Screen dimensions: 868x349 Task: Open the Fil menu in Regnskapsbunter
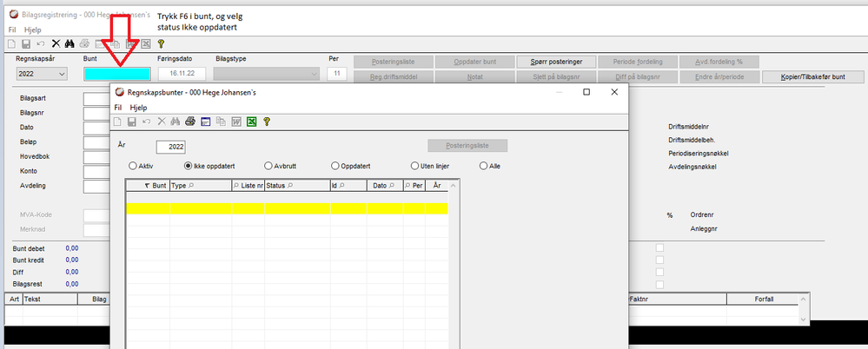click(118, 108)
